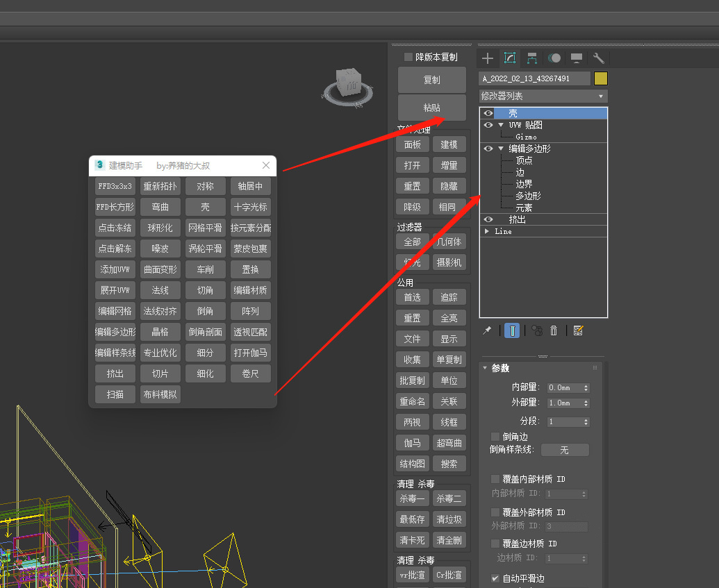Expand the Line base object
The width and height of the screenshot is (719, 588).
(x=487, y=231)
